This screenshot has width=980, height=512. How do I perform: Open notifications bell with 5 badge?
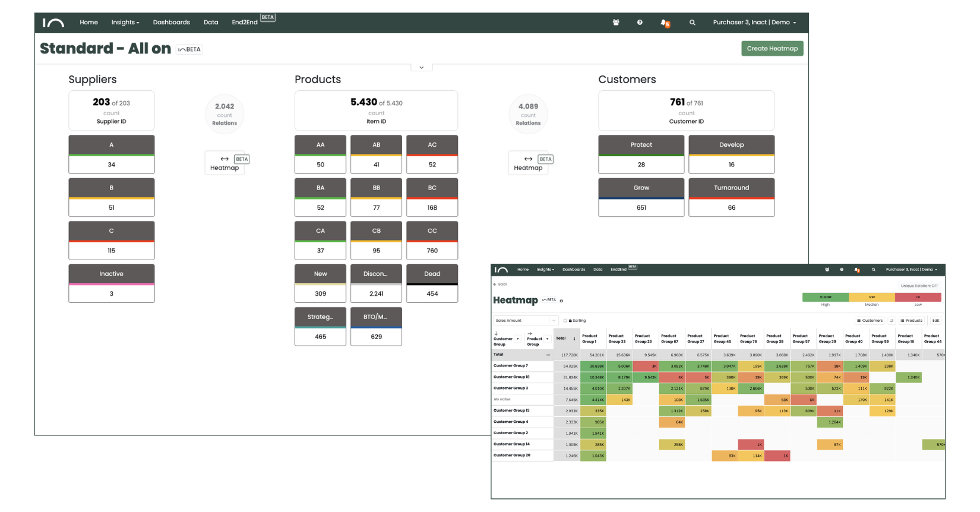664,23
